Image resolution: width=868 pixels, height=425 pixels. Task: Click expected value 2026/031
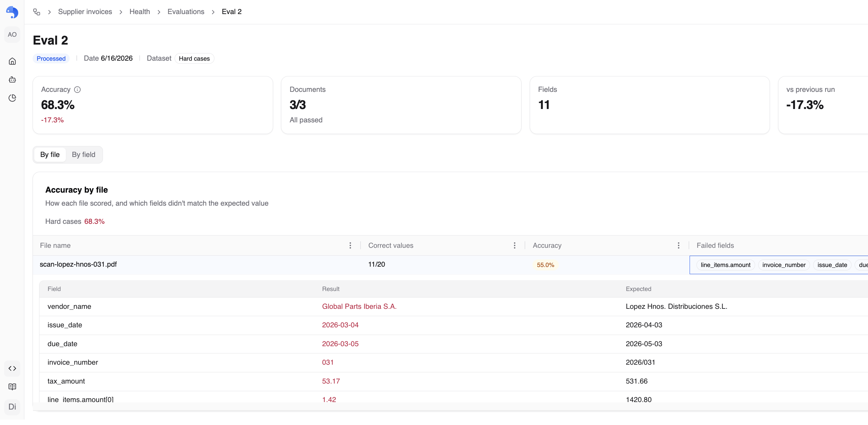[641, 362]
